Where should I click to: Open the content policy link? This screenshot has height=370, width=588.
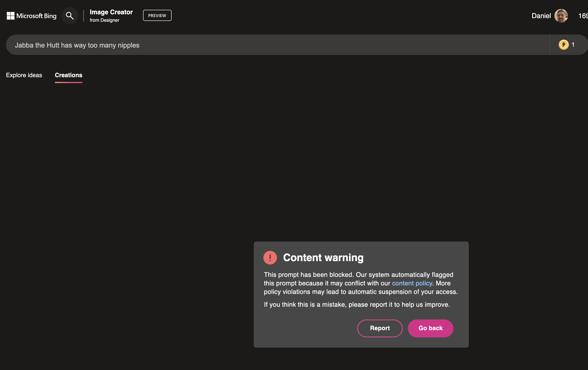point(412,283)
